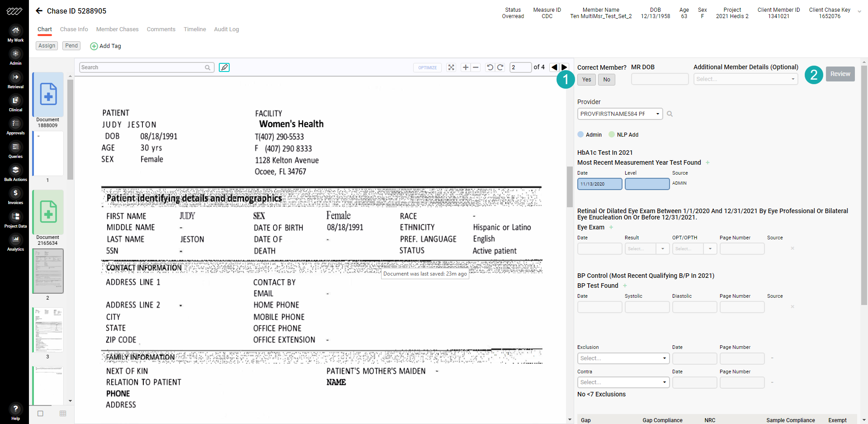Add another Eye Exam row
The height and width of the screenshot is (424, 868).
(x=611, y=227)
